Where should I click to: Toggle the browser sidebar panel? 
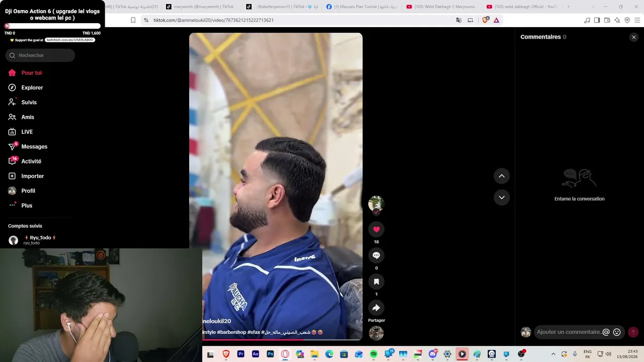(597, 20)
